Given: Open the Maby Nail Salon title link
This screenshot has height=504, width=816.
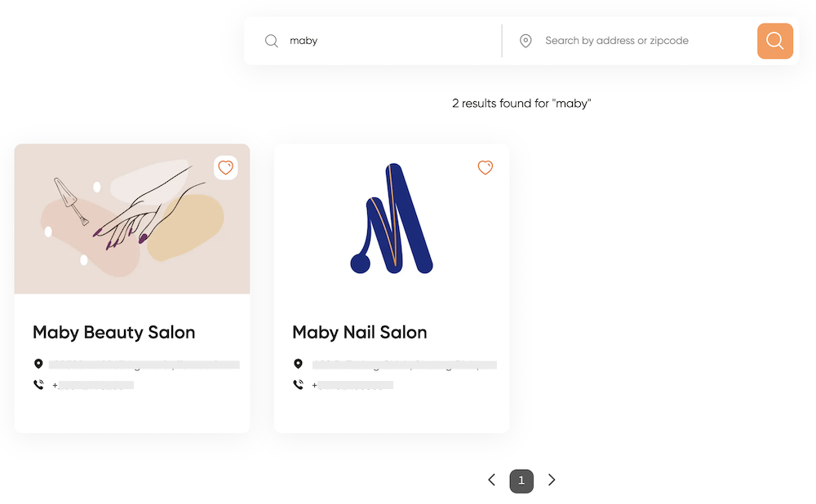Looking at the screenshot, I should coord(360,333).
